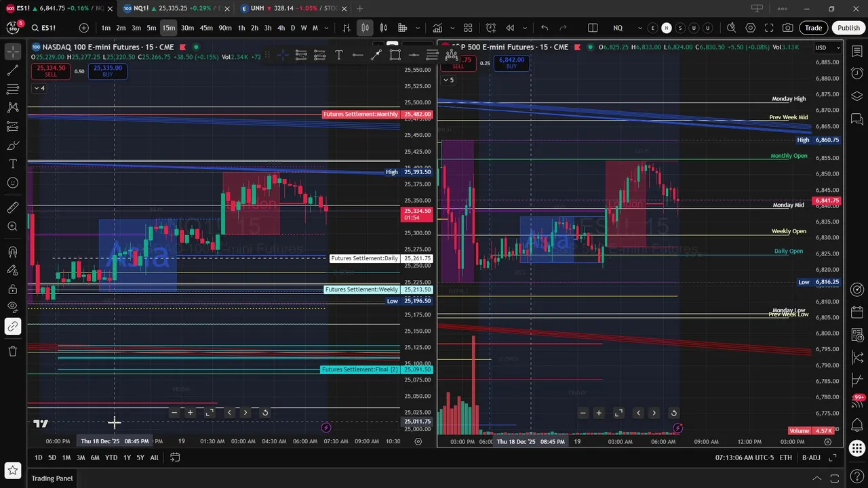Open the USD currency dropdown
Screen dimensions: 868x488
[828, 47]
